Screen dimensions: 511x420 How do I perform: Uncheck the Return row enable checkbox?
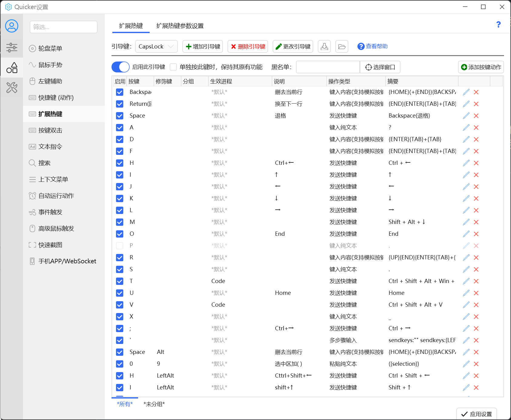point(120,104)
